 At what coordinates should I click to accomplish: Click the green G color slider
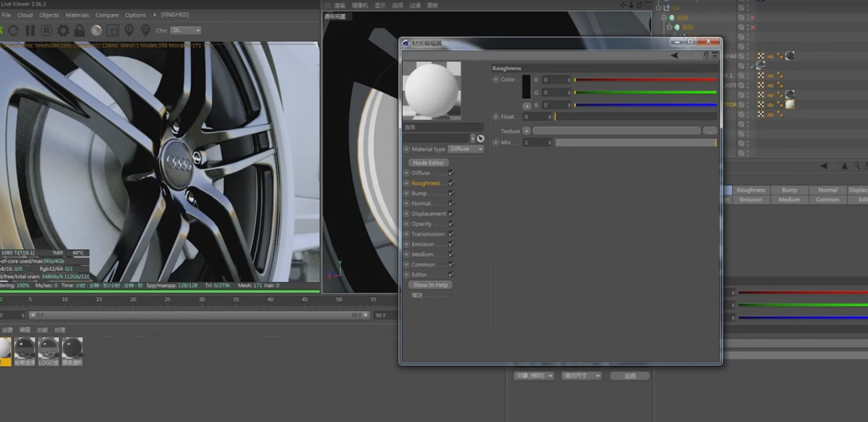pyautogui.click(x=645, y=92)
